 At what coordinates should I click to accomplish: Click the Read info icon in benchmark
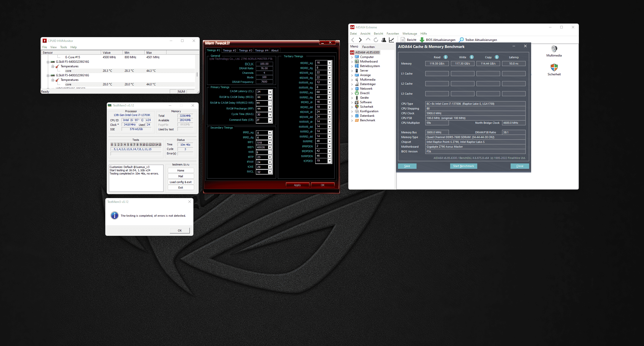(446, 57)
